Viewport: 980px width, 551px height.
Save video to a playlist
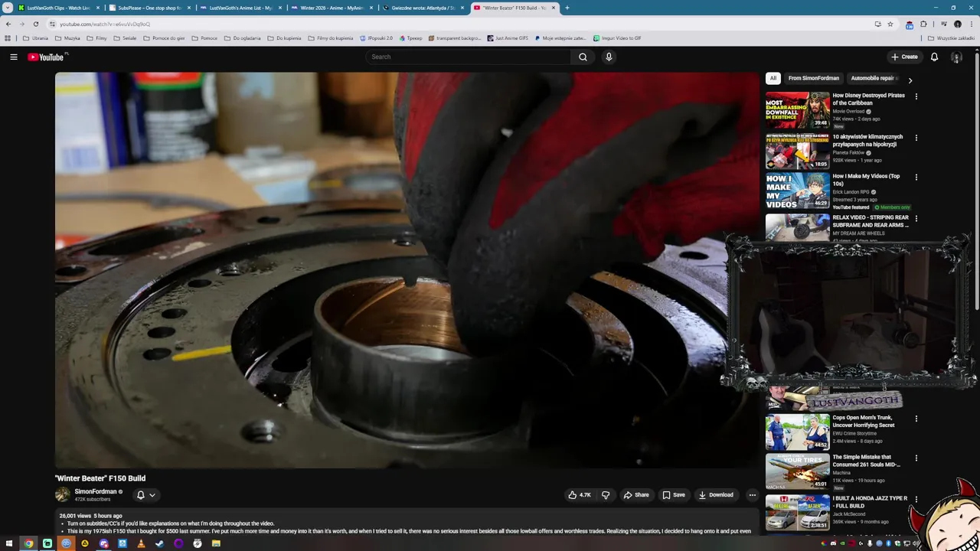coord(674,495)
